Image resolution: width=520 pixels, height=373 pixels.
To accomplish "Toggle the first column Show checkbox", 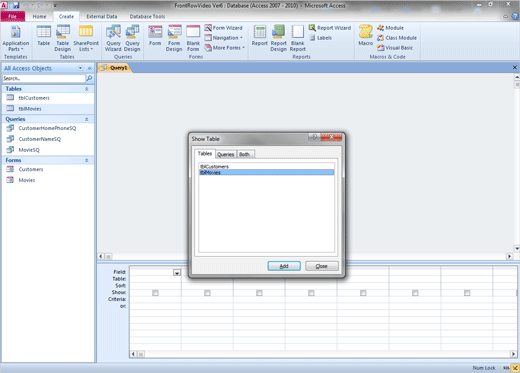I will click(x=155, y=293).
